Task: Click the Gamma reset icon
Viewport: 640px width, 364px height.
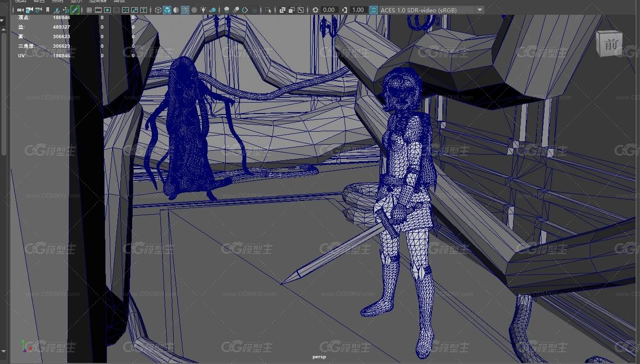Action: tap(344, 10)
